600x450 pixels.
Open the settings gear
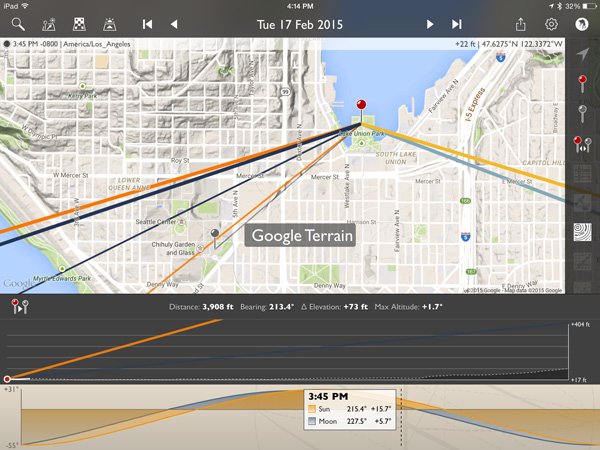tap(551, 23)
